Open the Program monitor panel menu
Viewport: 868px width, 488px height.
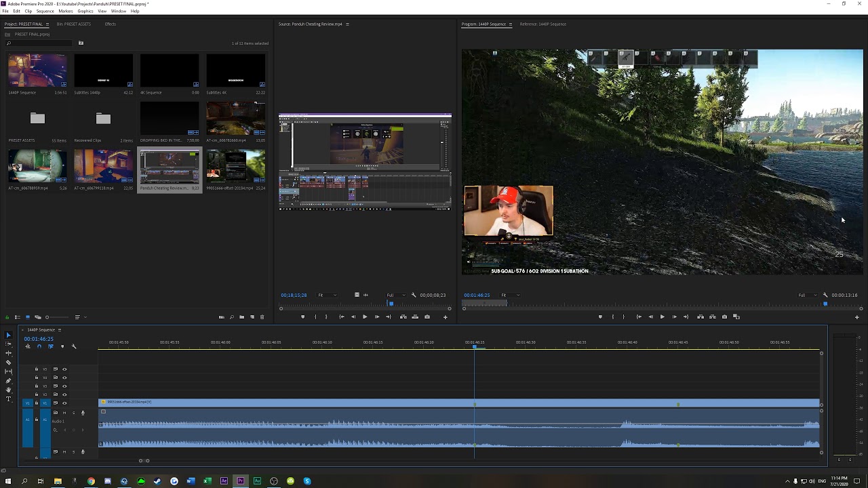click(x=510, y=24)
